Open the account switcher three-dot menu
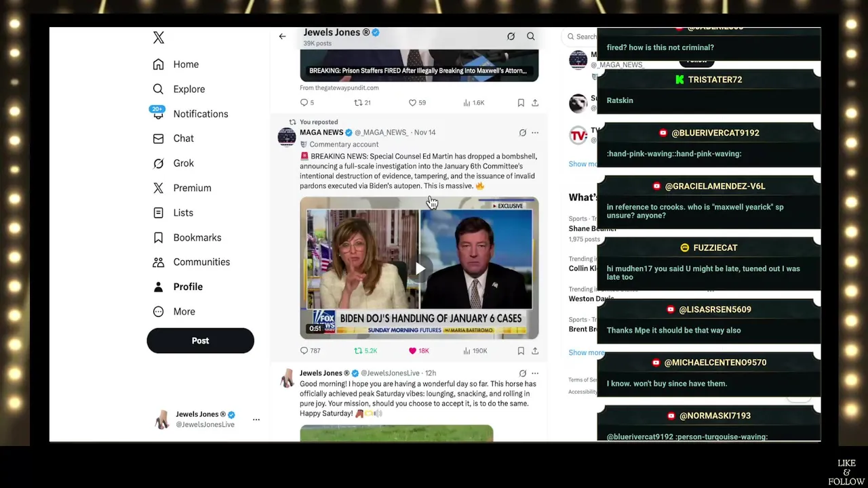The width and height of the screenshot is (868, 488). (256, 420)
